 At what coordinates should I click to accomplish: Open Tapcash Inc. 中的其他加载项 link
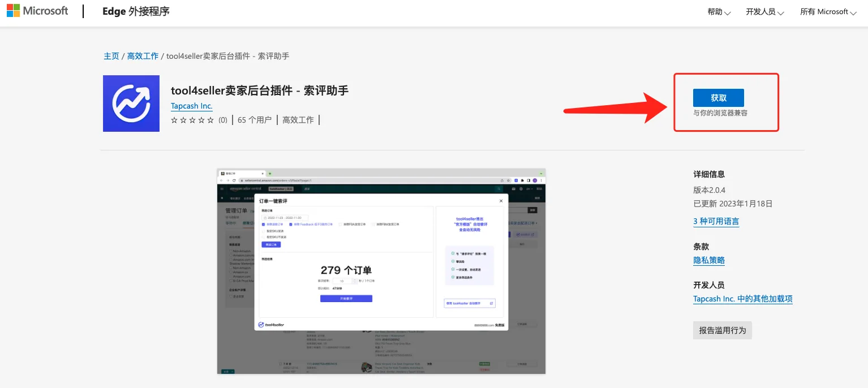tap(743, 299)
